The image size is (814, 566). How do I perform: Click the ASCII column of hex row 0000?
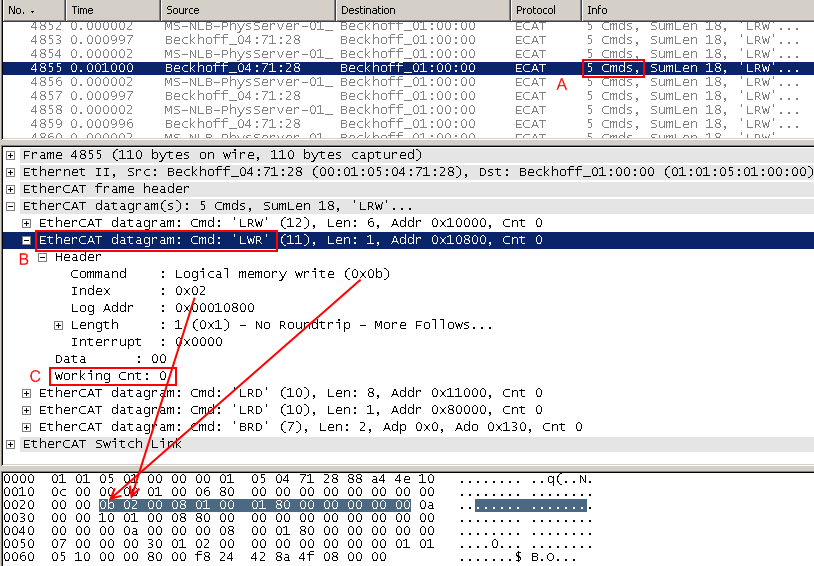coord(525,479)
